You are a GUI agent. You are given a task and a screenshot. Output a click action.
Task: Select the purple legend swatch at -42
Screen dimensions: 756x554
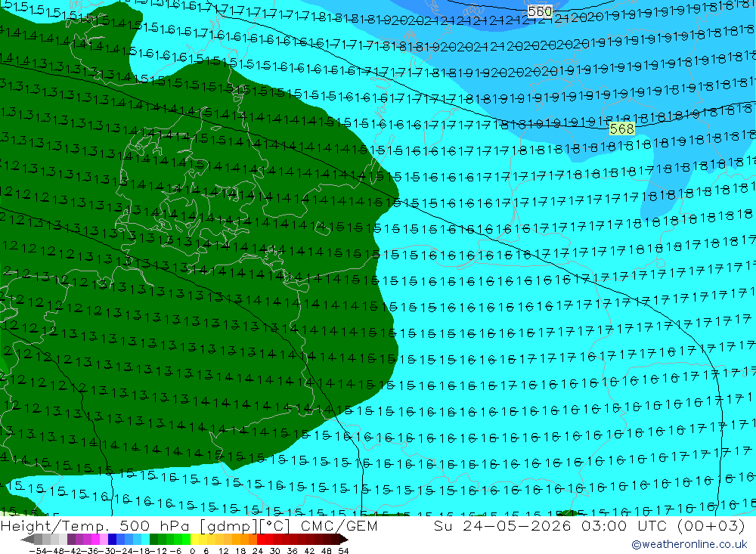tap(71, 540)
